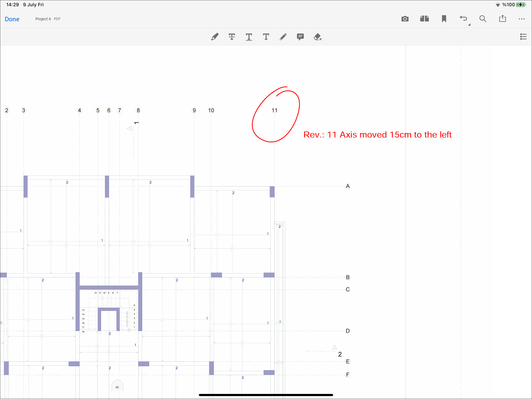Select the text annotation tool

[266, 37]
